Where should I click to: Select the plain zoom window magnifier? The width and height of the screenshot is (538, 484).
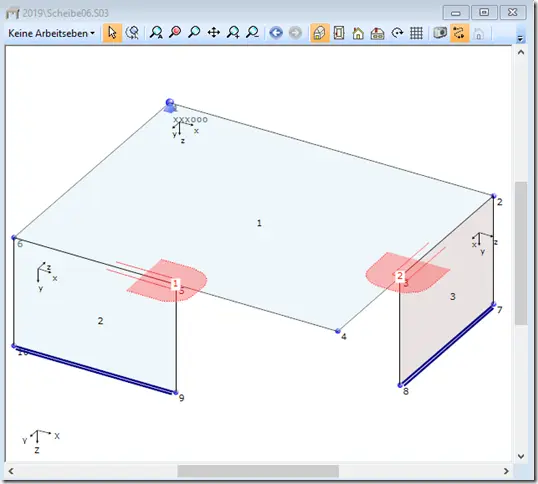pos(194,33)
